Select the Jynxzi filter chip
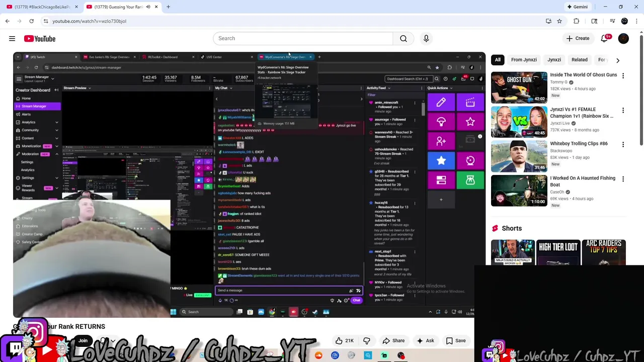 [554, 60]
